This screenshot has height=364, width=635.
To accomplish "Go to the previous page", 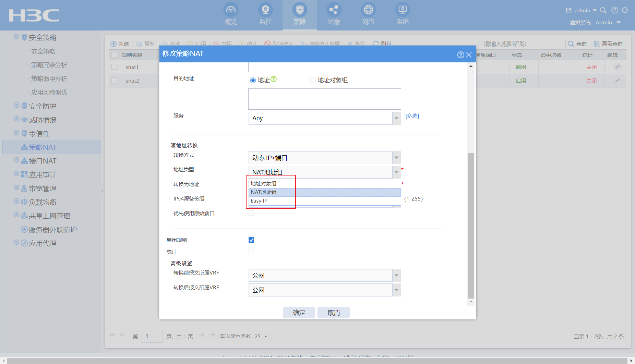I will click(x=123, y=335).
